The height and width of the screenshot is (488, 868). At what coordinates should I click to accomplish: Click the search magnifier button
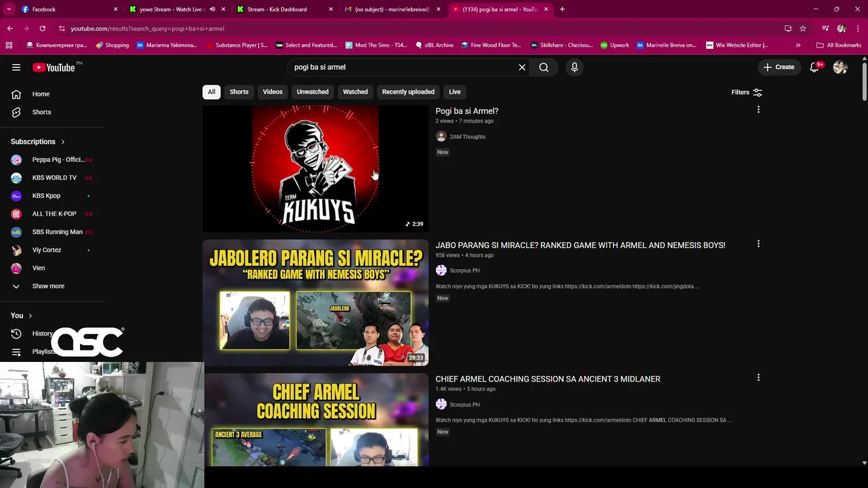tap(544, 67)
